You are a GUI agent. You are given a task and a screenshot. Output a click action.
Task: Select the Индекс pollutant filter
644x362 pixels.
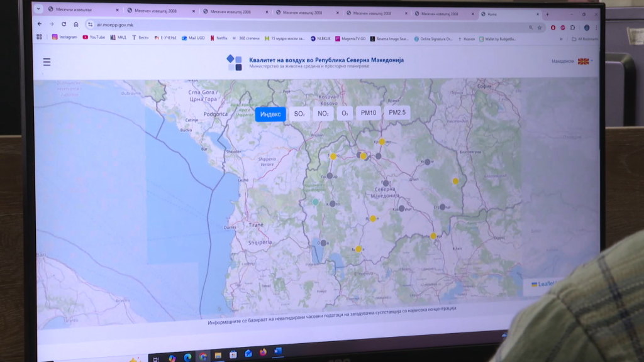[x=270, y=114]
